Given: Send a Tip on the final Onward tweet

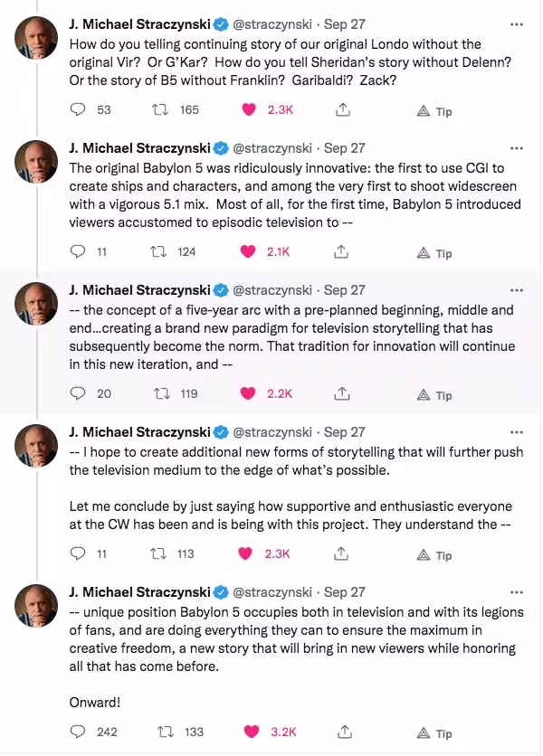Looking at the screenshot, I should (x=433, y=733).
